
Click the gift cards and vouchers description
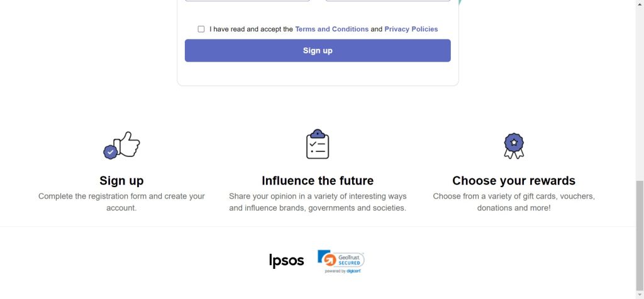514,202
